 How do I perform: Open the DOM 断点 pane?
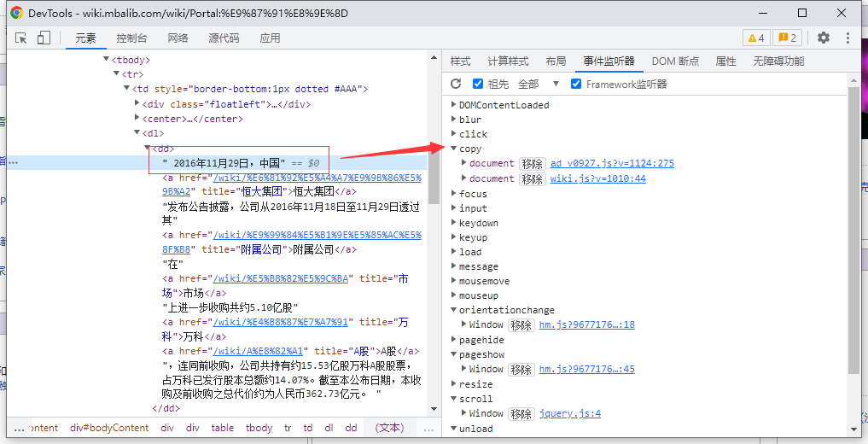(x=675, y=61)
